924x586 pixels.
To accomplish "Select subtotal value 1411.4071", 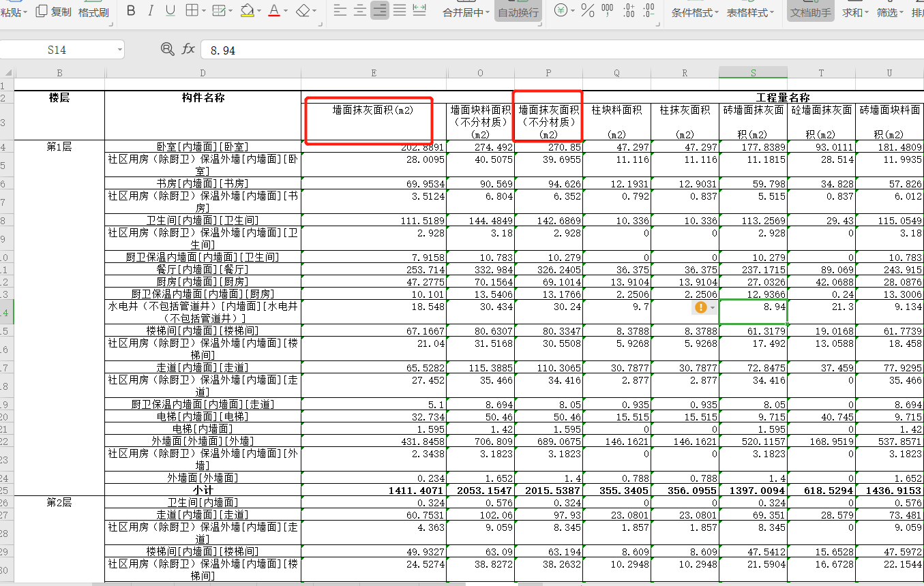I will click(x=374, y=490).
